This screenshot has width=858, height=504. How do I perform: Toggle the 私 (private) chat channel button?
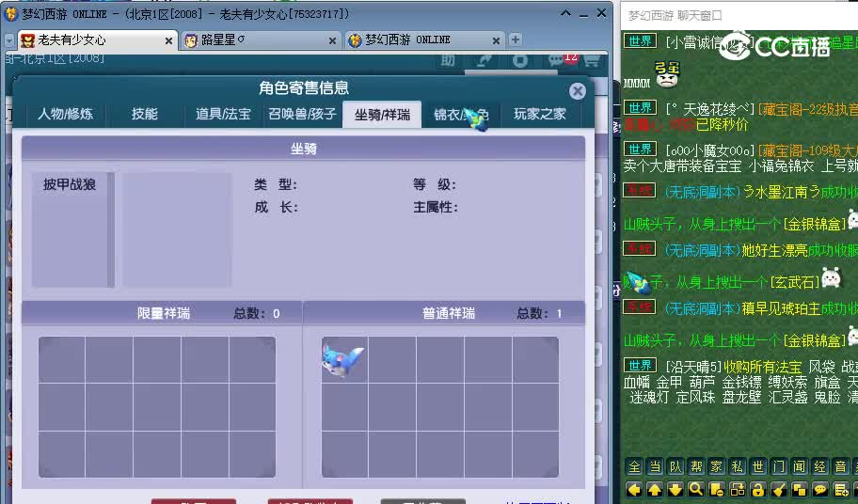(x=738, y=466)
